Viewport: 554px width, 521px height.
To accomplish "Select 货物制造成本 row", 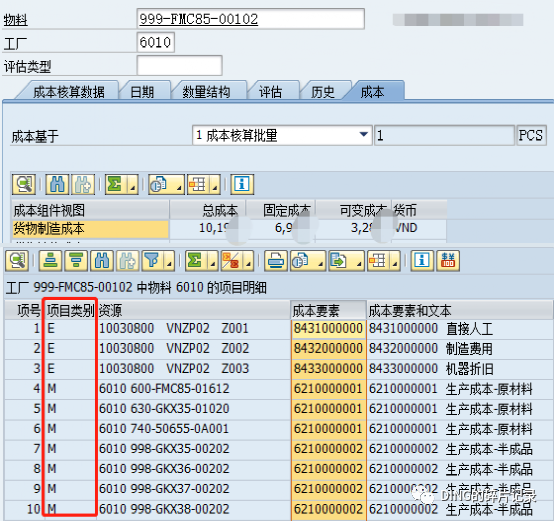I will pos(90,229).
